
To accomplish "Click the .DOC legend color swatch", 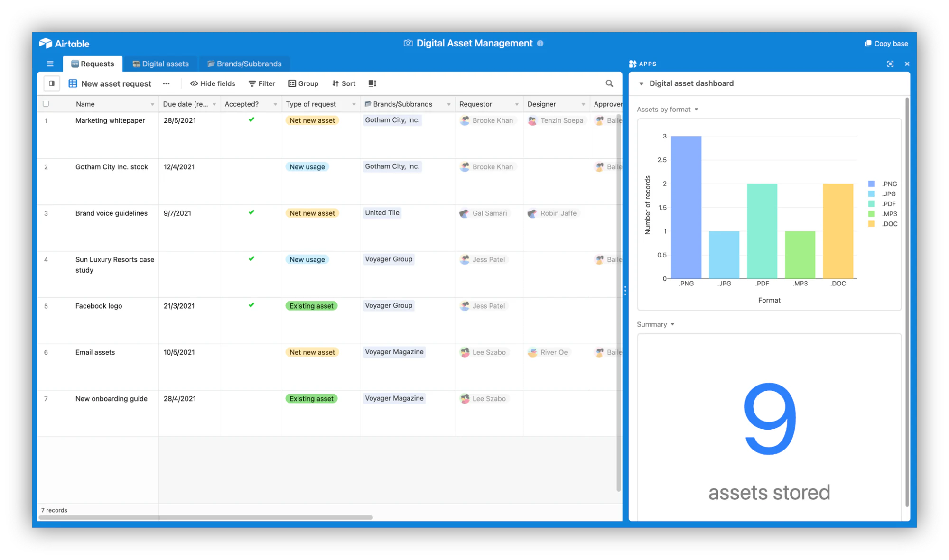I will click(871, 224).
